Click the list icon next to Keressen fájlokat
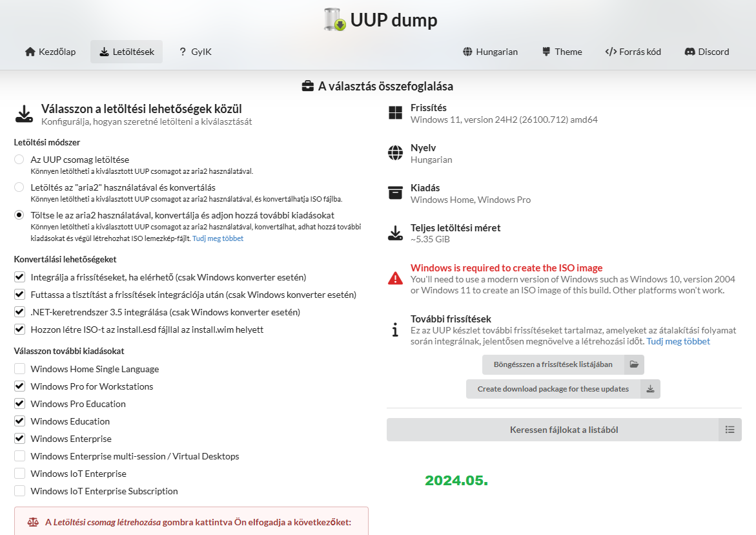The width and height of the screenshot is (756, 535). (730, 429)
